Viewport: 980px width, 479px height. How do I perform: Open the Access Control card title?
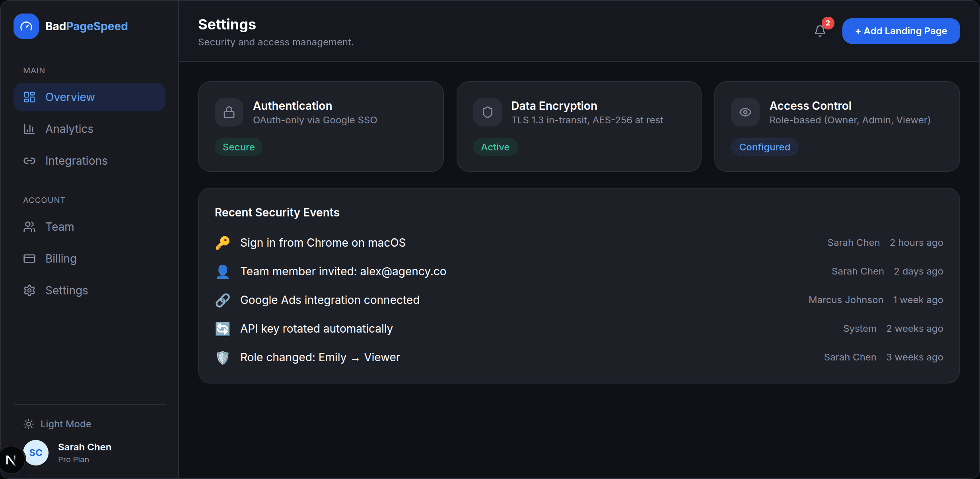810,106
